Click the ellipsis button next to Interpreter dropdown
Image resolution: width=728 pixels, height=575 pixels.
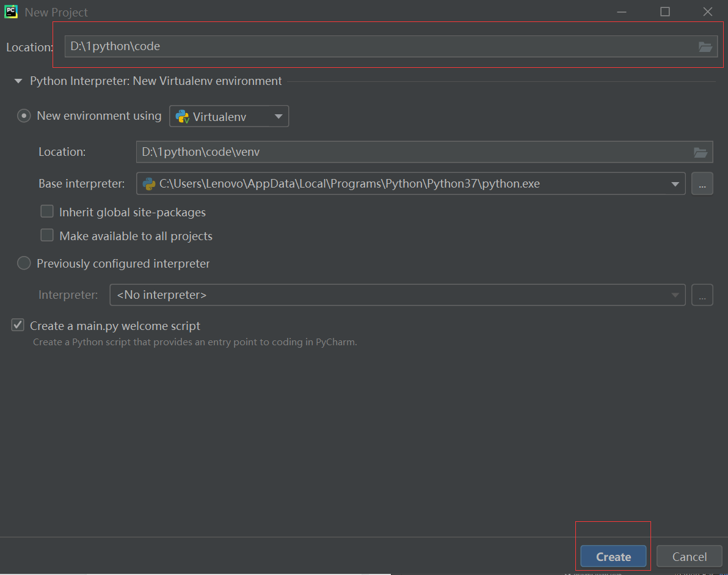[702, 295]
